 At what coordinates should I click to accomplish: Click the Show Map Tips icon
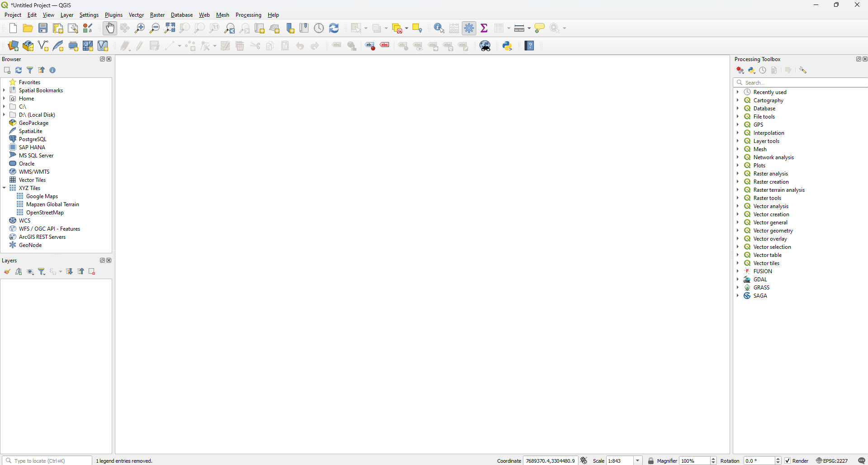coord(540,28)
